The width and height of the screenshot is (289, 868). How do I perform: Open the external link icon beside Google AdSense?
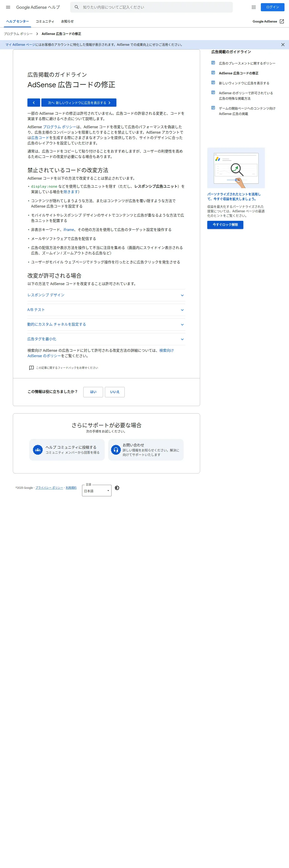282,21
